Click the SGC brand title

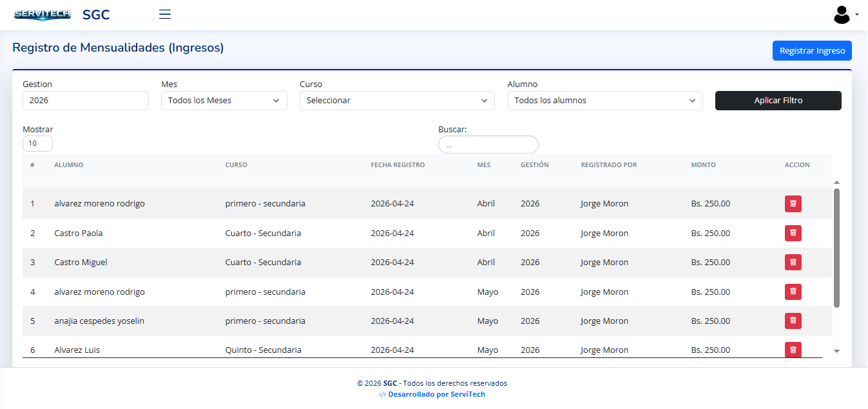pyautogui.click(x=96, y=14)
